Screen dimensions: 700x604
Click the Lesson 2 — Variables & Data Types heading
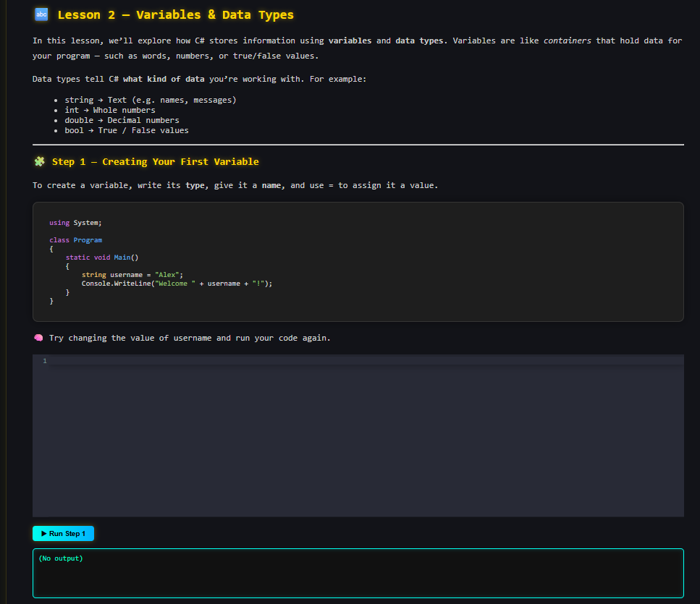point(162,14)
